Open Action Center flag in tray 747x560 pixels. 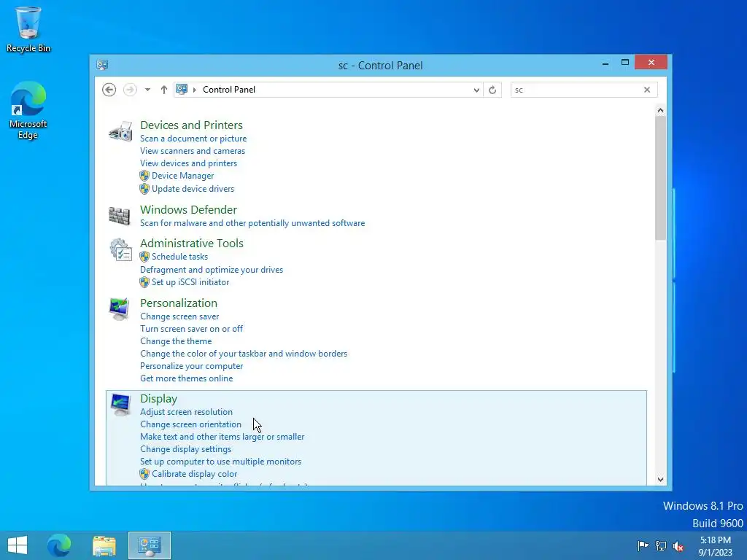tap(643, 545)
